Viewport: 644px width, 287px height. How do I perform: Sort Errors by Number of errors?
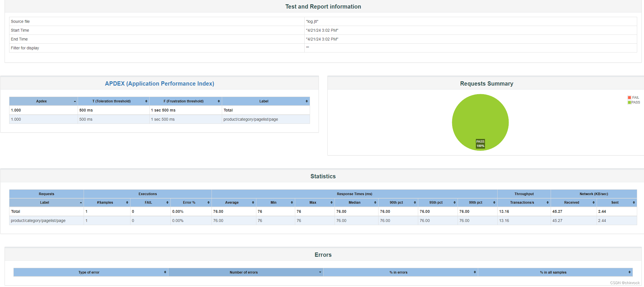coord(246,272)
